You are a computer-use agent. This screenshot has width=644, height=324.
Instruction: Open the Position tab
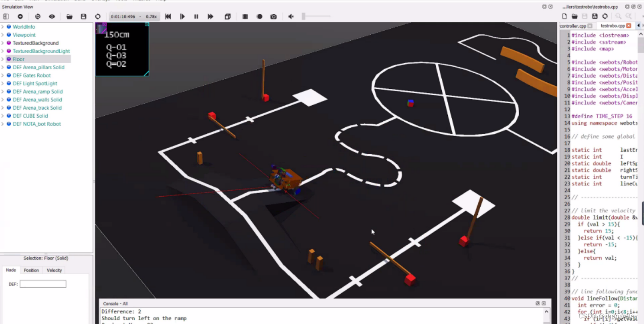(31, 270)
